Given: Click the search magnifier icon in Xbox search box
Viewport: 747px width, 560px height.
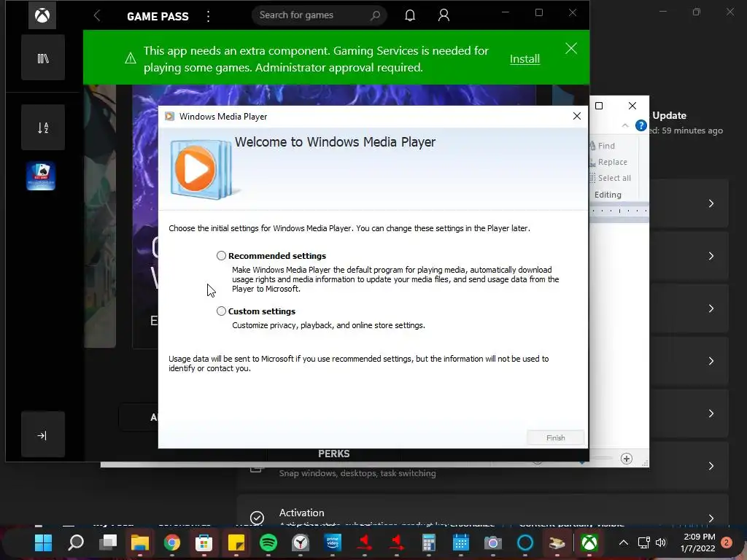Looking at the screenshot, I should [376, 15].
